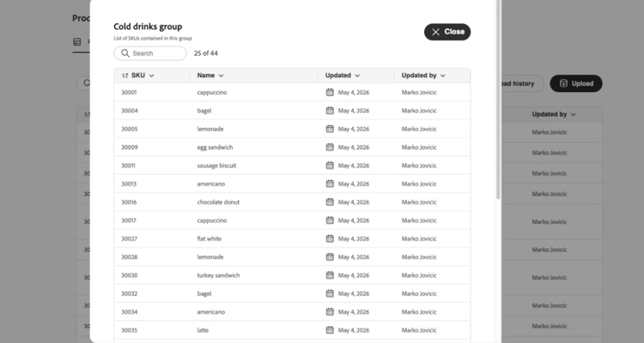The width and height of the screenshot is (644, 343).
Task: Click the calendar icon in the 30030 row
Action: [330, 275]
